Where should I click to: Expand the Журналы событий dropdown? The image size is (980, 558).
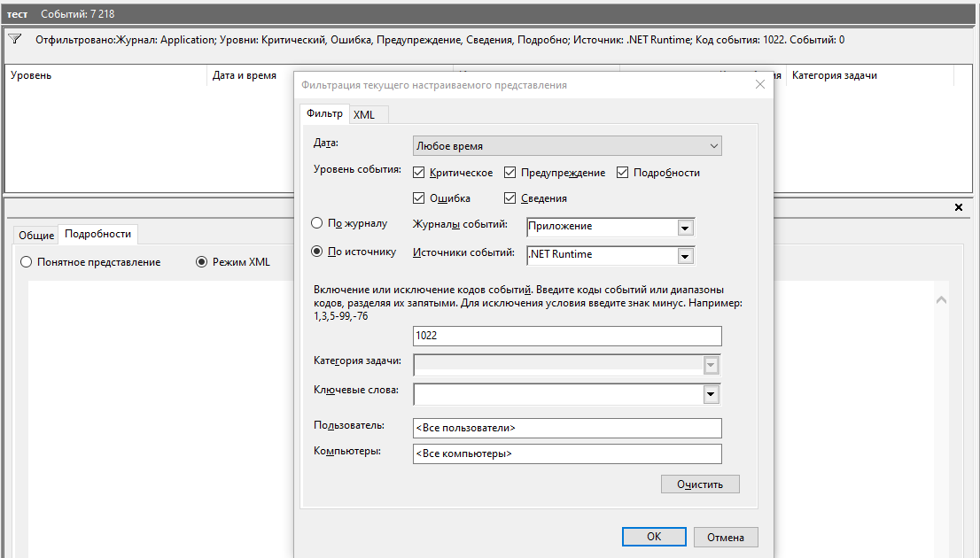point(684,228)
